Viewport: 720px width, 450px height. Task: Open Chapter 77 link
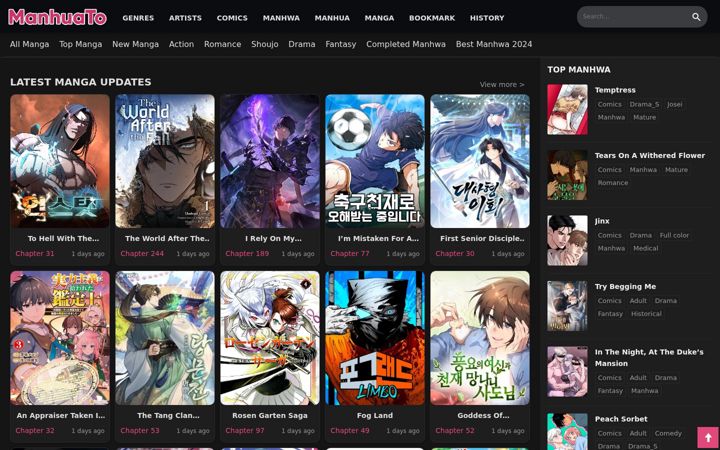pos(350,253)
